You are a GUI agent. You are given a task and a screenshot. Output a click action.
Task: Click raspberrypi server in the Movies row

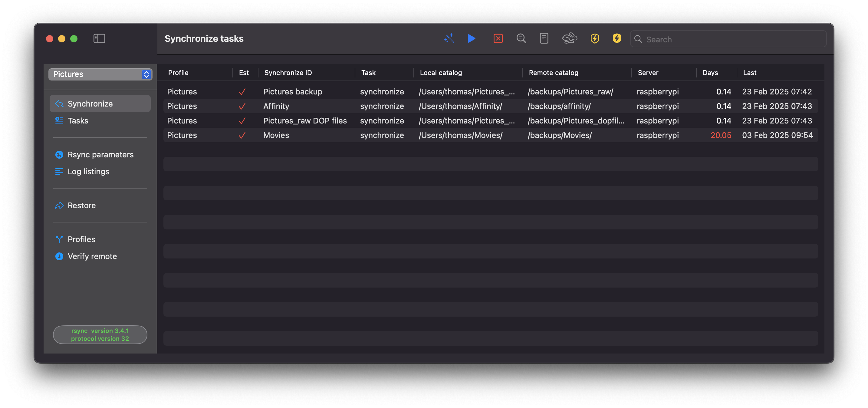coord(657,135)
